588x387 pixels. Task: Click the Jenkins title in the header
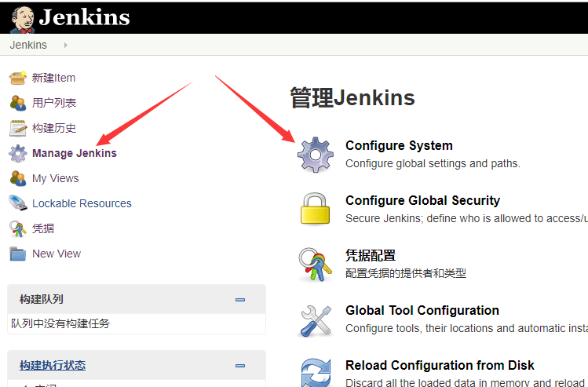pyautogui.click(x=84, y=17)
